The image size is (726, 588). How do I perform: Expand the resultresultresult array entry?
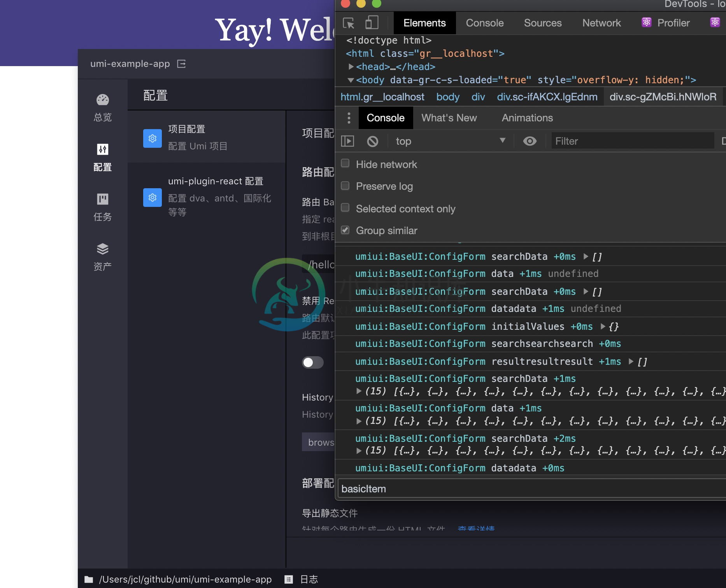(631, 362)
